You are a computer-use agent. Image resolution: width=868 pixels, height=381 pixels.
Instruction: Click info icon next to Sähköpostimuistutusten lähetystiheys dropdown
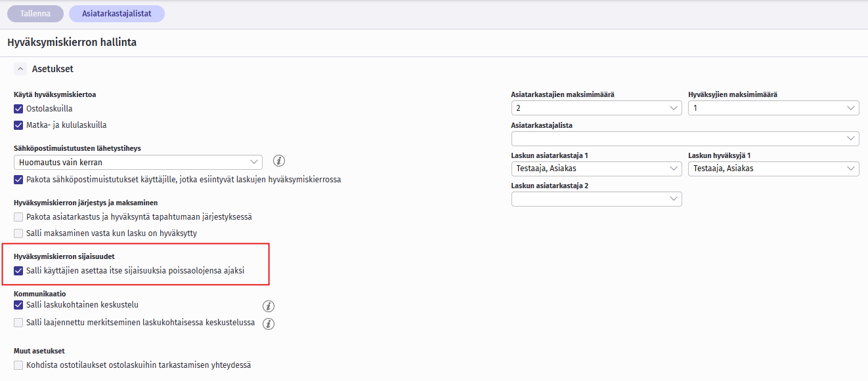(x=279, y=161)
